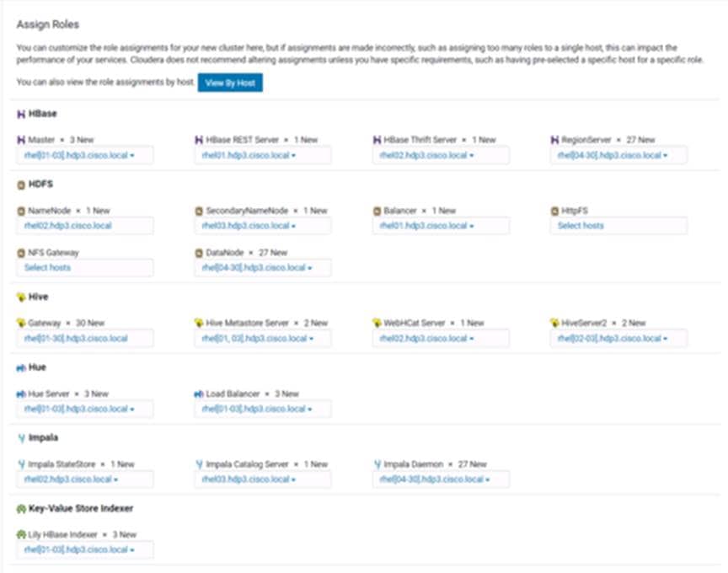Image resolution: width=728 pixels, height=573 pixels.
Task: Click the HBase Thrift Server role icon
Action: (377, 140)
